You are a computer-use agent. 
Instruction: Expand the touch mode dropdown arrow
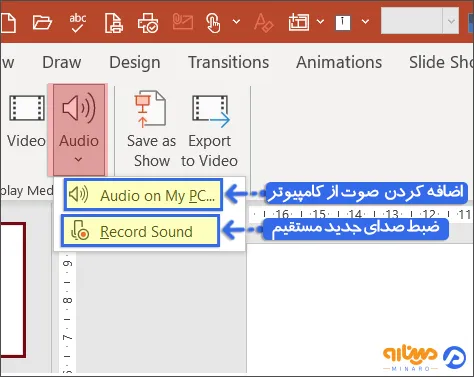point(236,22)
